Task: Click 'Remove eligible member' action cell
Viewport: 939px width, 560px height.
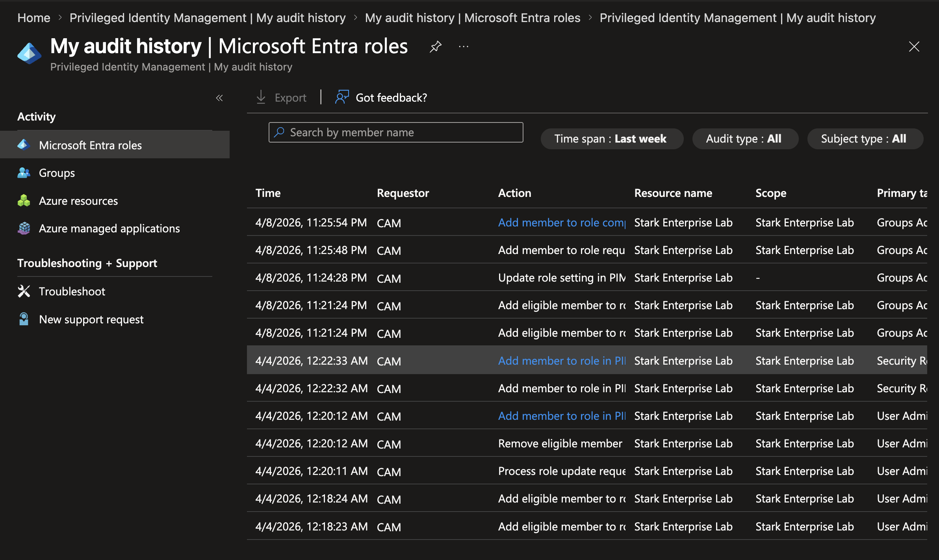Action: (560, 443)
